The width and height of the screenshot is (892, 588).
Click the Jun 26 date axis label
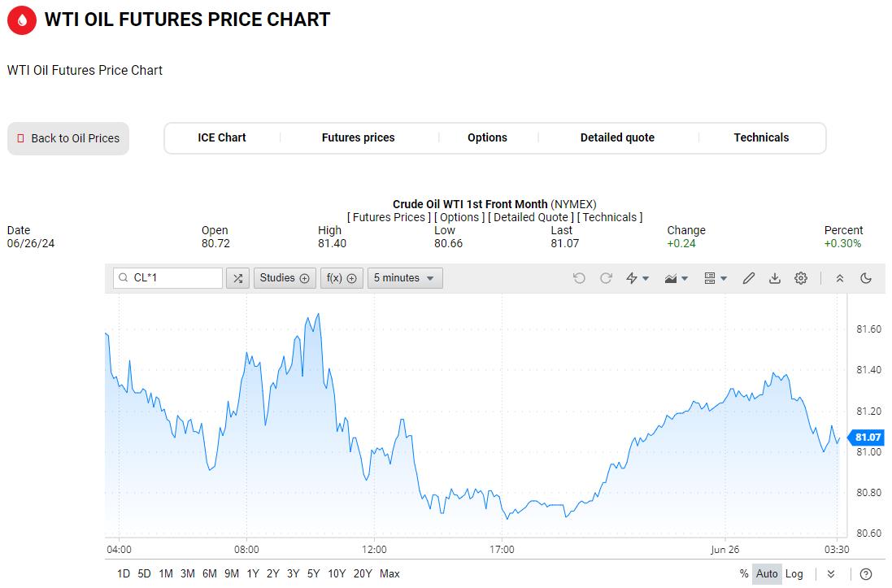pos(724,550)
